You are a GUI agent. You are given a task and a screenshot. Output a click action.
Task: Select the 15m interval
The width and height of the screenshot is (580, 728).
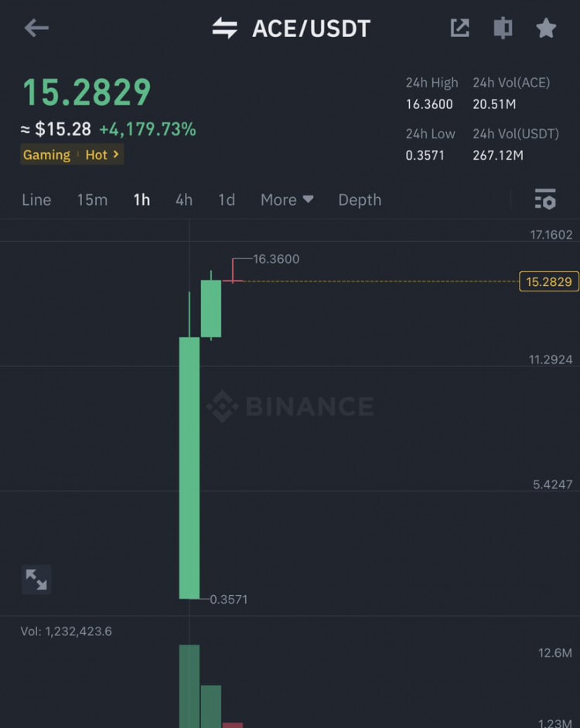click(92, 199)
